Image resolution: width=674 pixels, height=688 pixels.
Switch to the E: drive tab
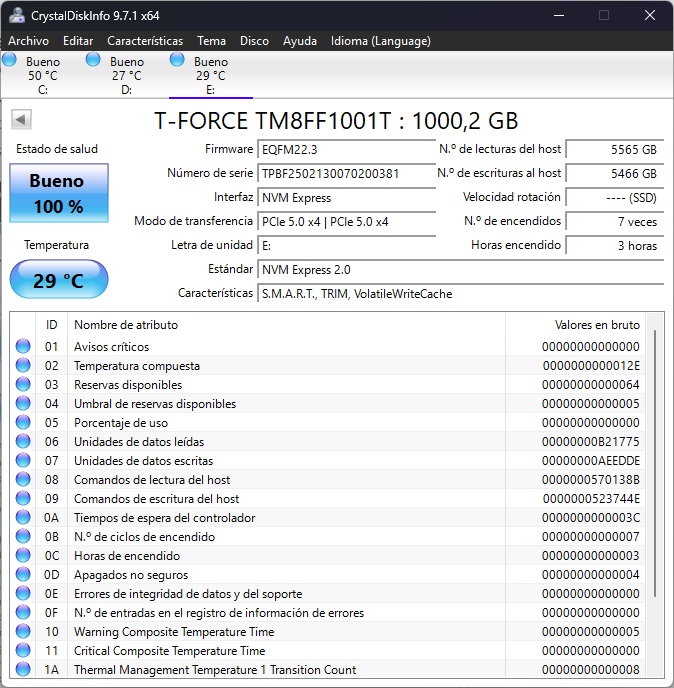[x=210, y=75]
